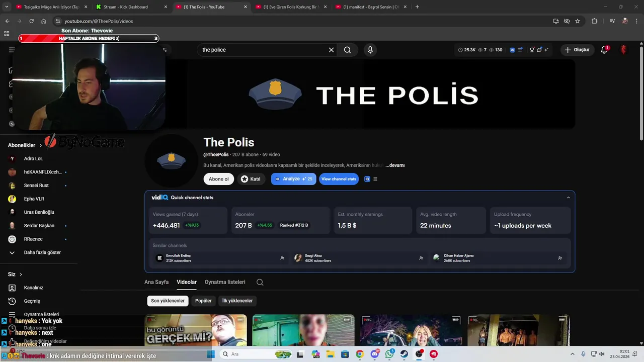Show hidden system tray icons
This screenshot has width=644, height=362.
pyautogui.click(x=572, y=354)
